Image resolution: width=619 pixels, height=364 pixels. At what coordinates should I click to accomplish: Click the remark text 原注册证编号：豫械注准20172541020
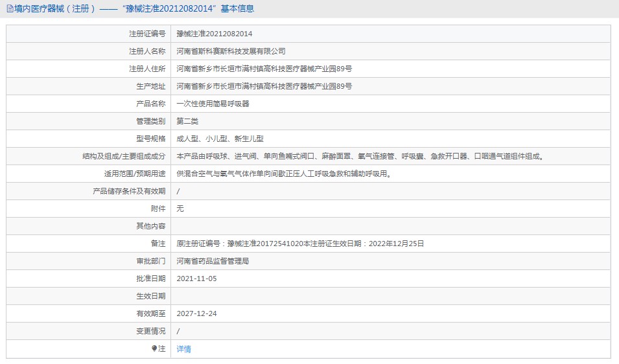[300, 244]
